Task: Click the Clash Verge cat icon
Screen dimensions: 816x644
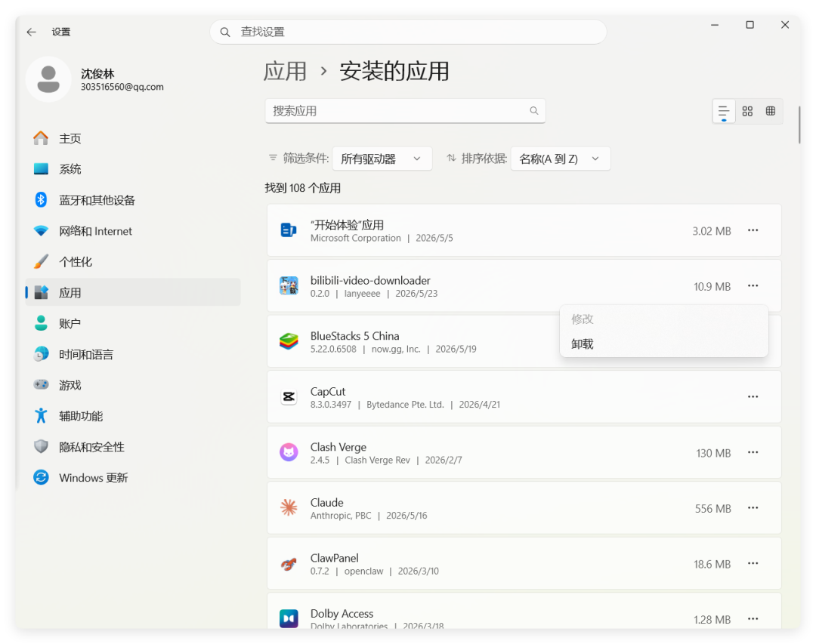Action: pos(289,452)
